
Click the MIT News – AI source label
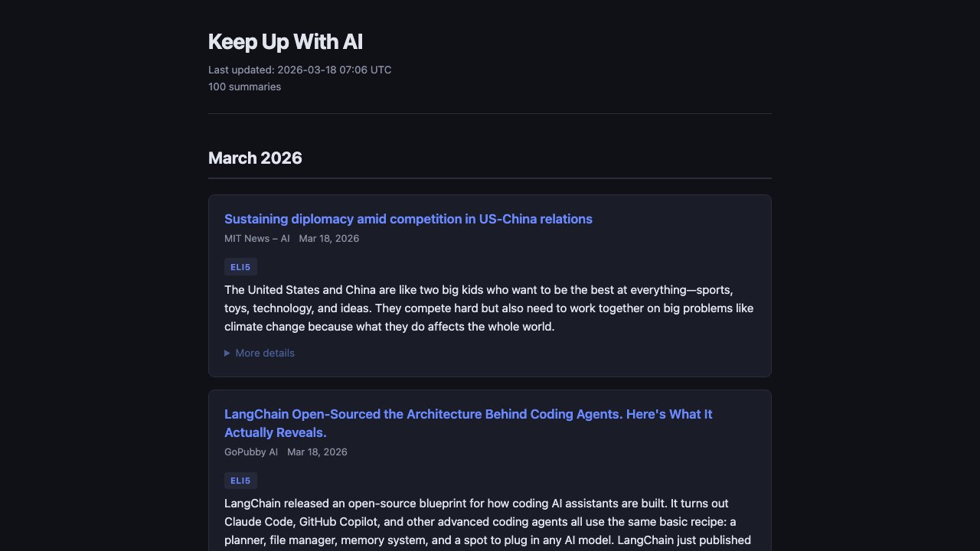pos(256,238)
